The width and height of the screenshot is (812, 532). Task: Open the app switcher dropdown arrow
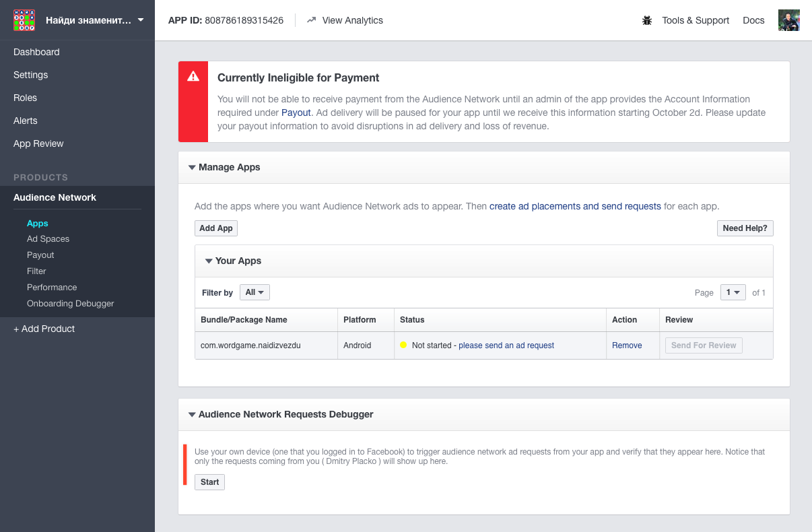tap(141, 20)
